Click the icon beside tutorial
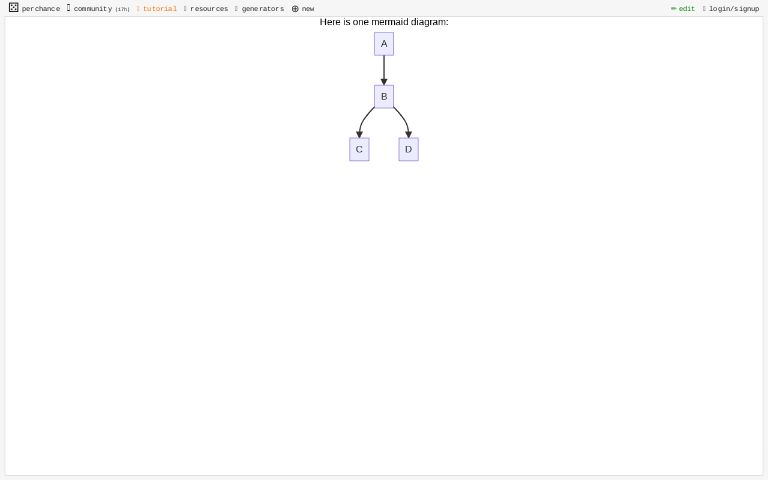Viewport: 768px width, 480px height. [138, 9]
